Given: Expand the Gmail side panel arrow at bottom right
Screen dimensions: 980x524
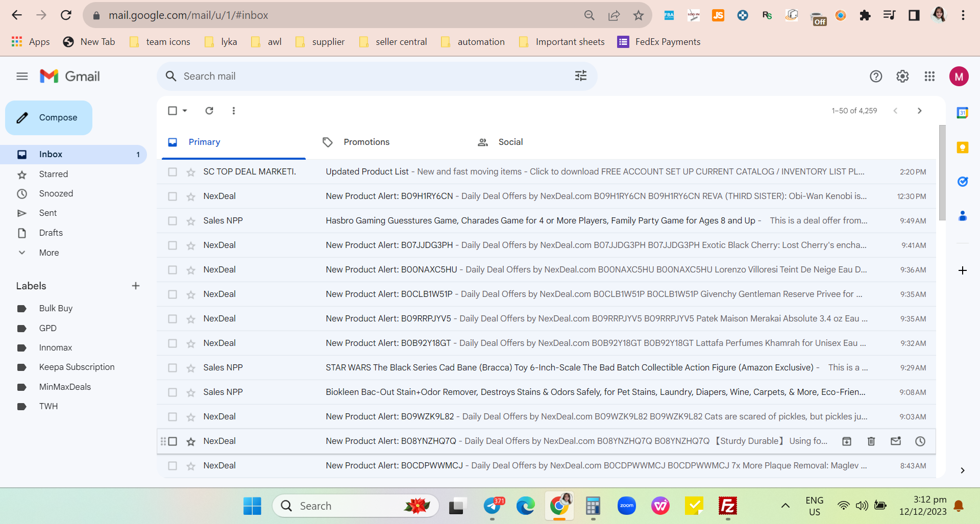Looking at the screenshot, I should click(963, 470).
